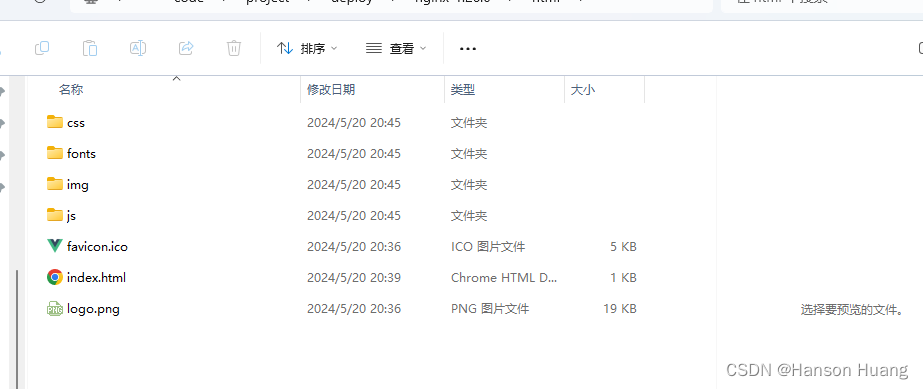Sort by the 修改日期 column header
The image size is (923, 389).
point(331,89)
